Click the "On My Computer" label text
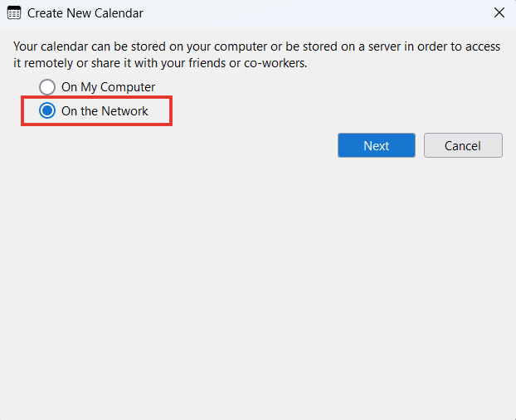Viewport: 516px width, 420px height. 109,87
